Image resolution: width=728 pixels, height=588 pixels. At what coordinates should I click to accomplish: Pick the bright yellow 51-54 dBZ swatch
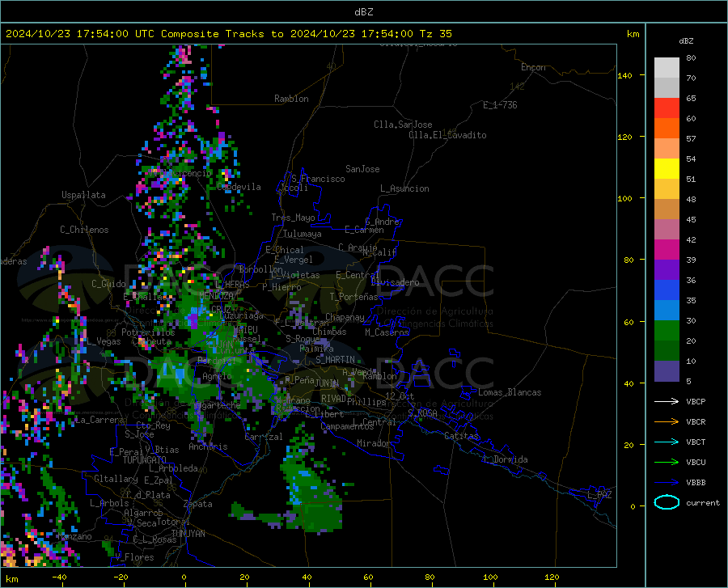click(667, 169)
